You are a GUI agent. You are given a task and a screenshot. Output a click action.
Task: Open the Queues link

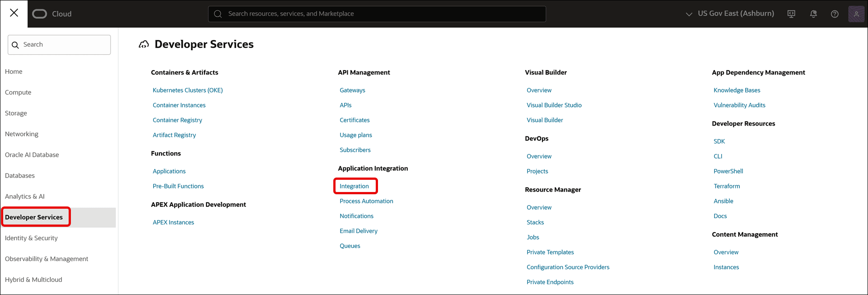pos(350,246)
